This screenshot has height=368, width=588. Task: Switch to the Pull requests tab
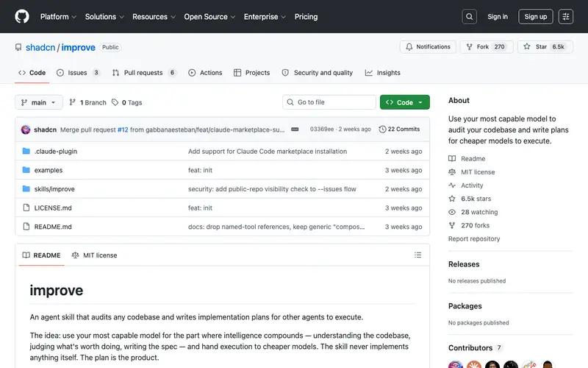point(144,72)
